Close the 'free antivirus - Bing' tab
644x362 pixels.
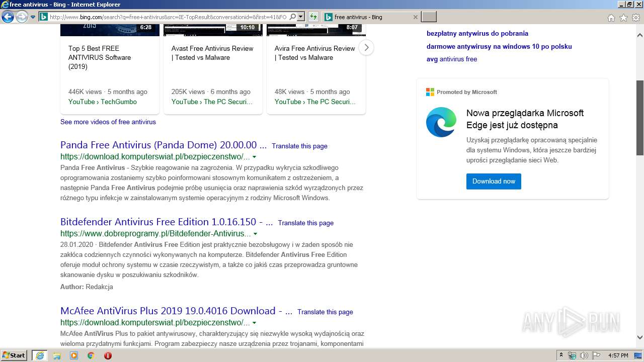415,17
